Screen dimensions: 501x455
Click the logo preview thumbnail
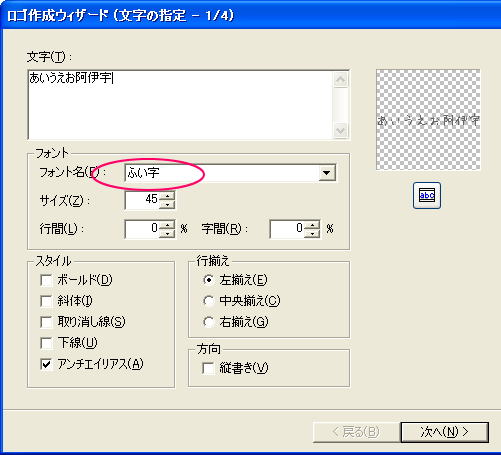click(428, 120)
